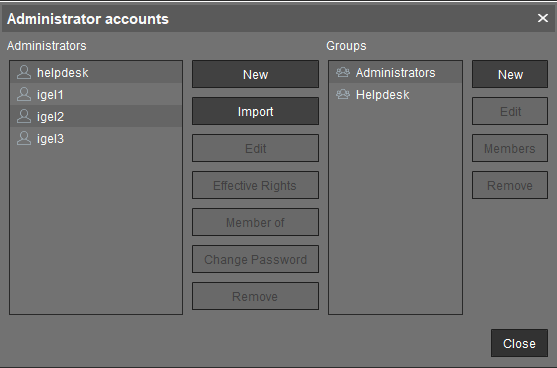Click the user icon next to igel2
This screenshot has width=557, height=368.
coord(24,117)
